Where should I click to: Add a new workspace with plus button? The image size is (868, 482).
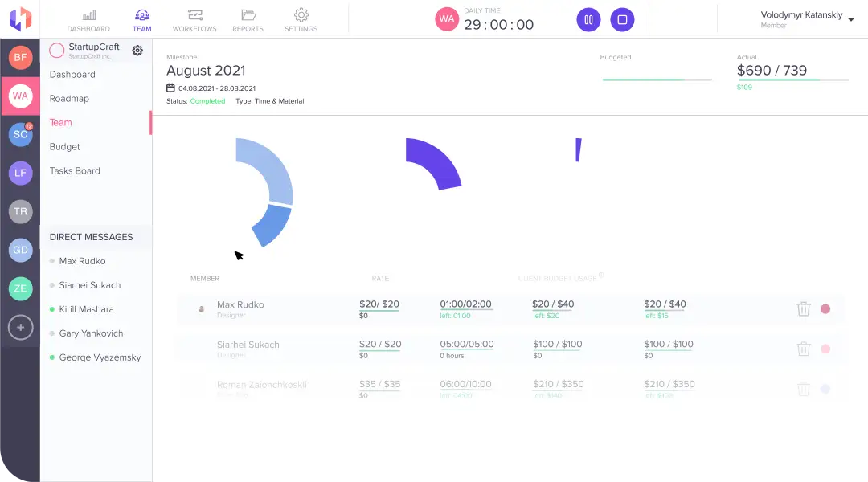pos(21,327)
